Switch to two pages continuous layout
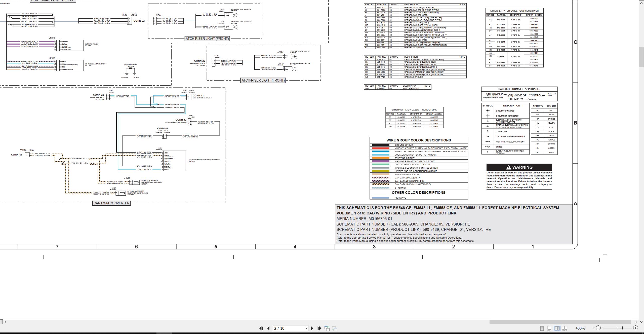Viewport: 644px width, 334px height. point(565,328)
